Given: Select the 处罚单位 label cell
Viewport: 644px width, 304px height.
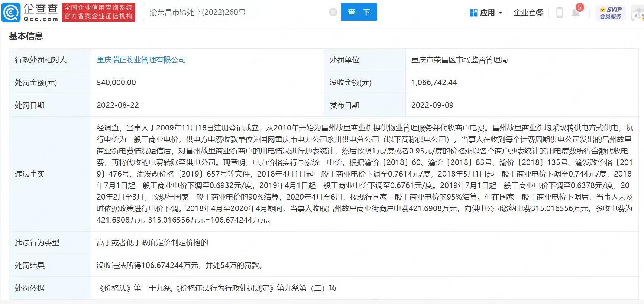Looking at the screenshot, I should coord(365,60).
